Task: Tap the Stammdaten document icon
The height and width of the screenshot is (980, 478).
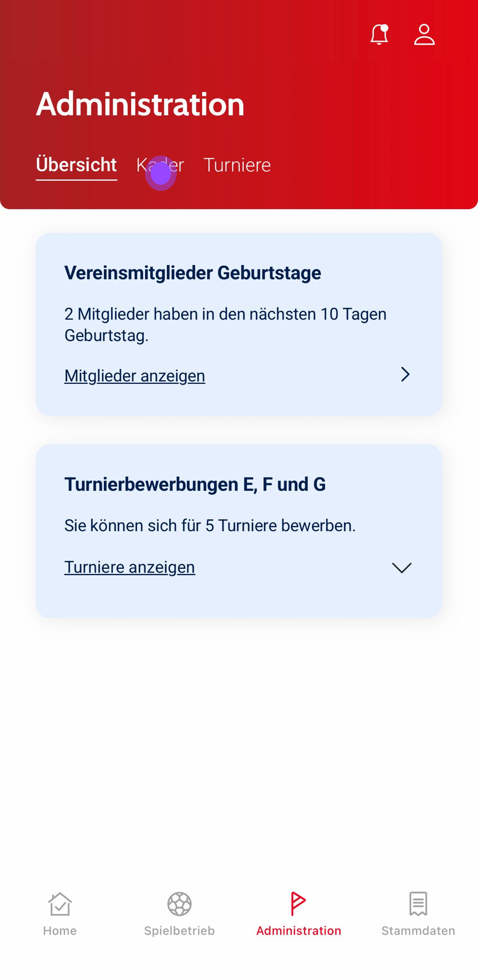Action: (418, 904)
